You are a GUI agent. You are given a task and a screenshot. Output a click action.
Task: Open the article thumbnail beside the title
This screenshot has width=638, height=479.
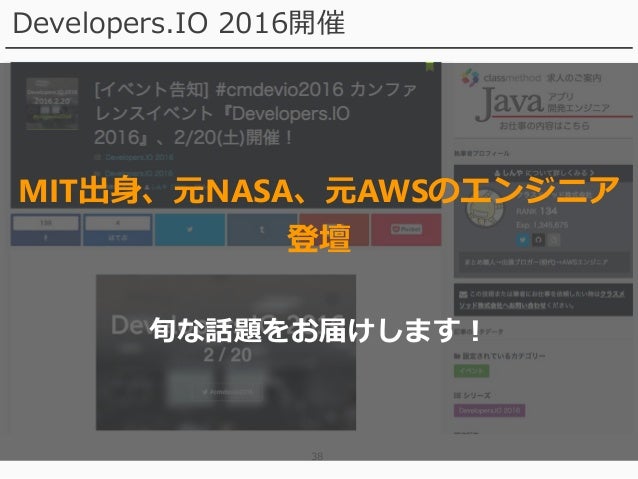52,104
